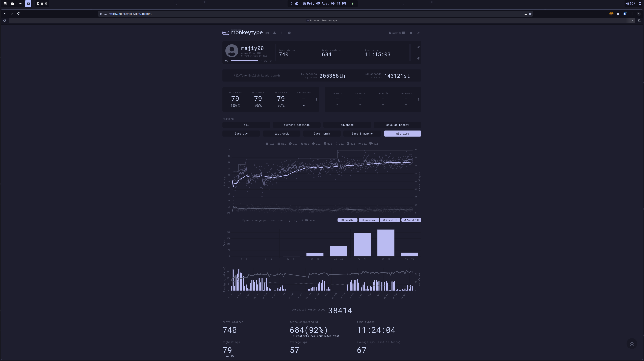Click the duration clock filter 'all'
Screen dimensions: 644x361
293,144
